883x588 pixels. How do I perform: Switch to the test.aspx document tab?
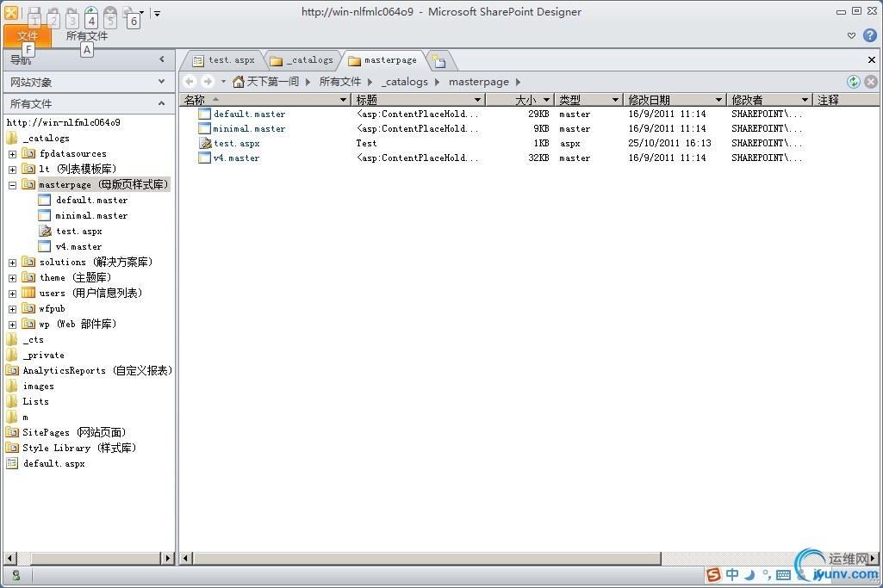[x=224, y=60]
